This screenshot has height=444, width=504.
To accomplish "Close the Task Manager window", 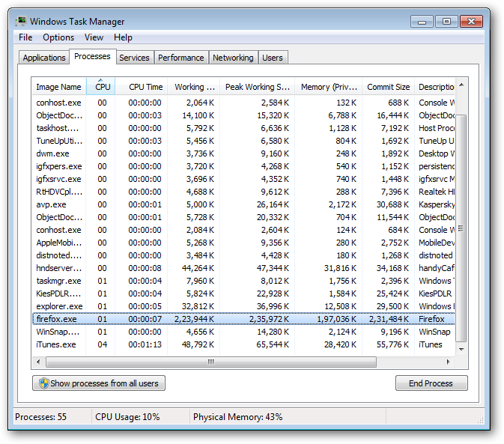I will click(x=471, y=22).
